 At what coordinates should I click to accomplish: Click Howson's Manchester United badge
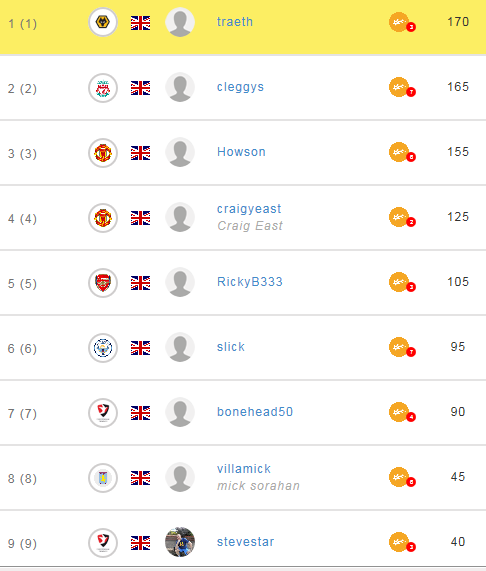tap(103, 153)
